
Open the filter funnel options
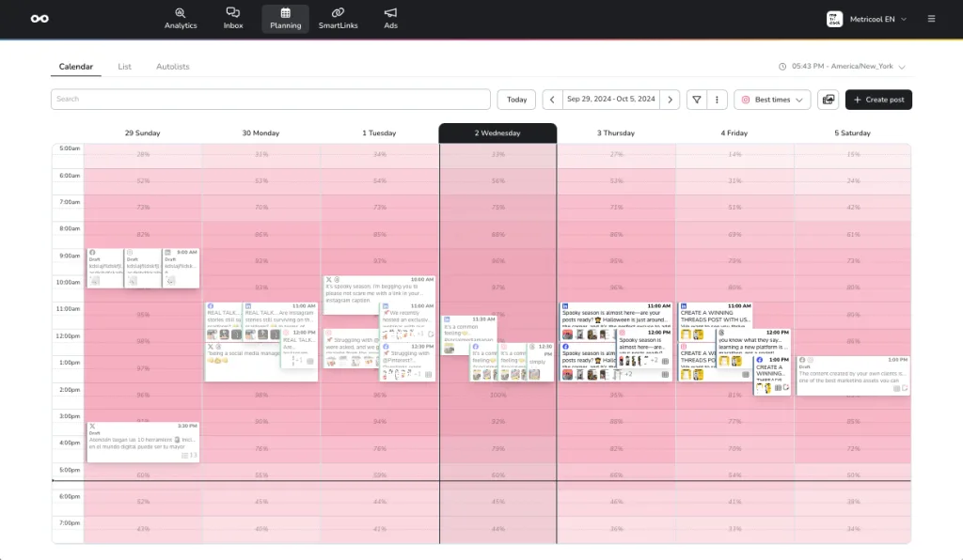(x=697, y=100)
